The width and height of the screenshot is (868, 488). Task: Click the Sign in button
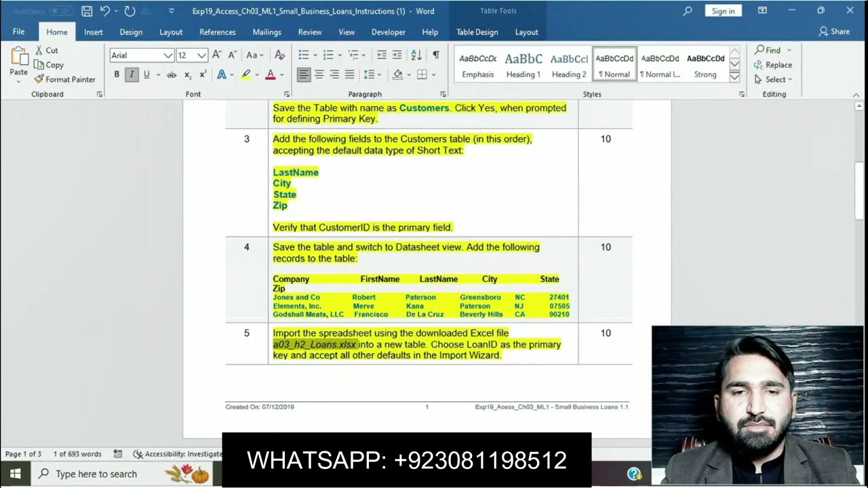pyautogui.click(x=723, y=11)
